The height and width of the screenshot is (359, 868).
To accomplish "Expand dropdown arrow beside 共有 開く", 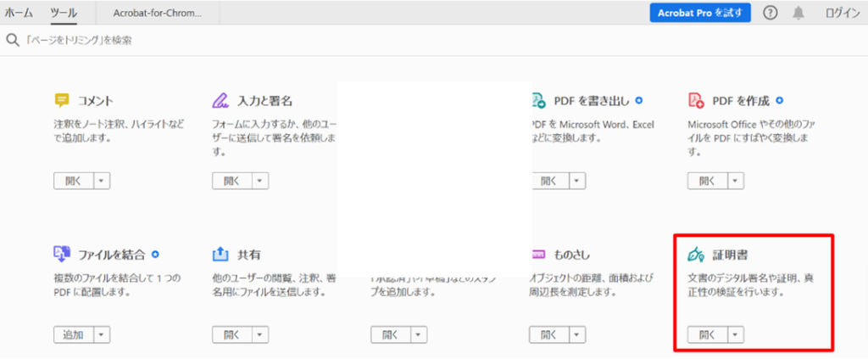I will point(261,334).
